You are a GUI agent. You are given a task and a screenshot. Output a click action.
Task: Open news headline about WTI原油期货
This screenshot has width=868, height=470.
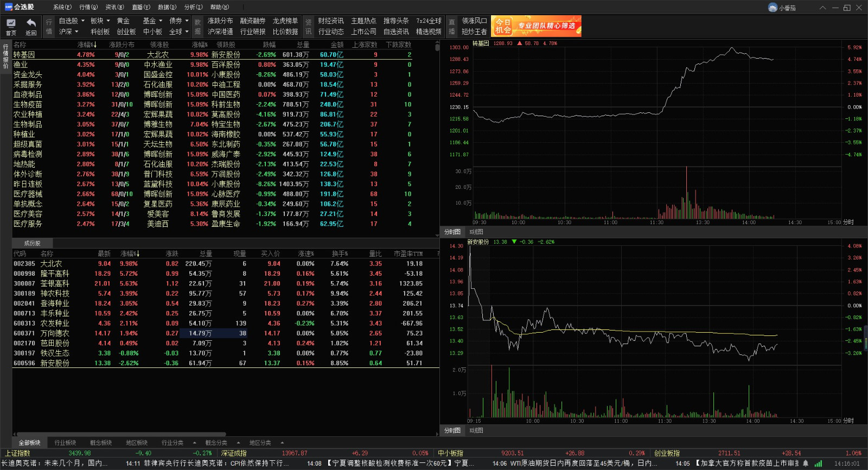(583, 463)
